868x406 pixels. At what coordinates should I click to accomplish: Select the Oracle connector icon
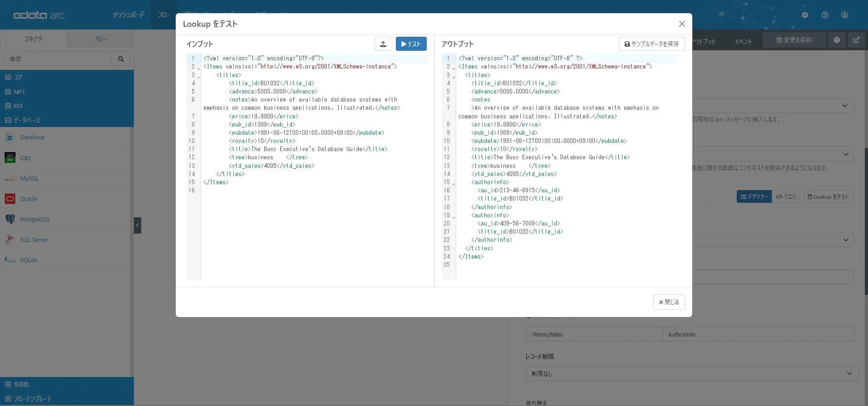(x=10, y=199)
